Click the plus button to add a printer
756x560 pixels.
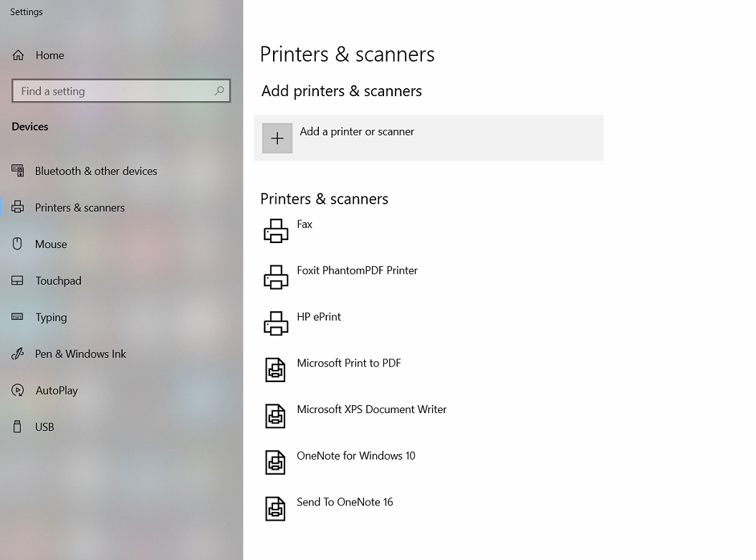point(277,138)
